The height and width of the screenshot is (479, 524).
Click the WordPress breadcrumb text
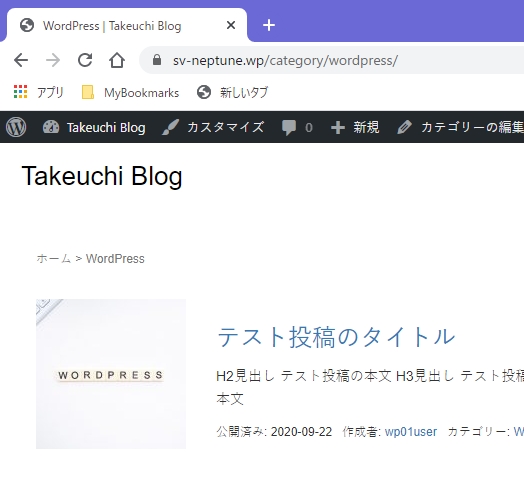115,259
